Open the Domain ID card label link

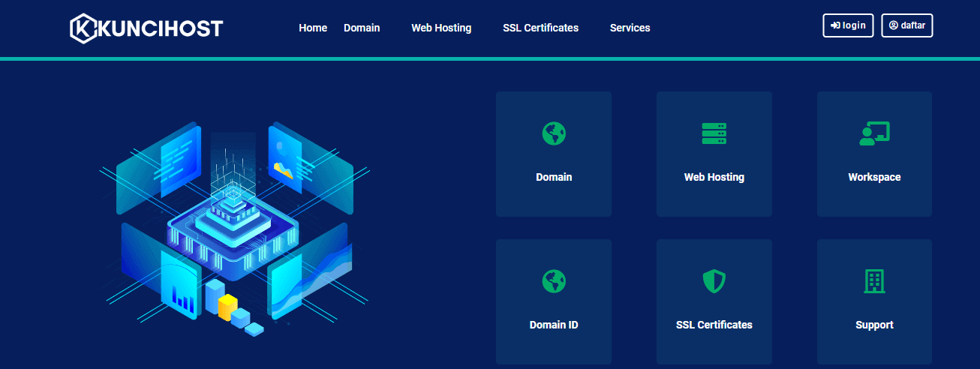[554, 325]
